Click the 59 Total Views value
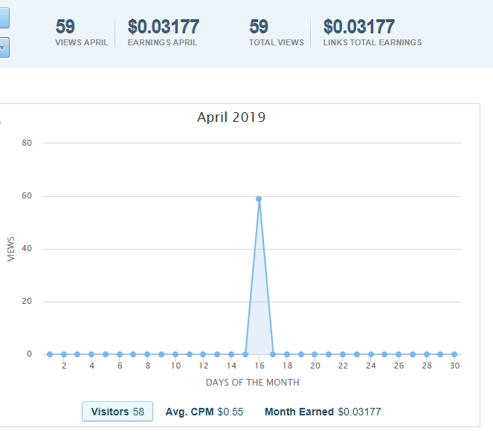Screen dimensions: 493x448 (259, 27)
